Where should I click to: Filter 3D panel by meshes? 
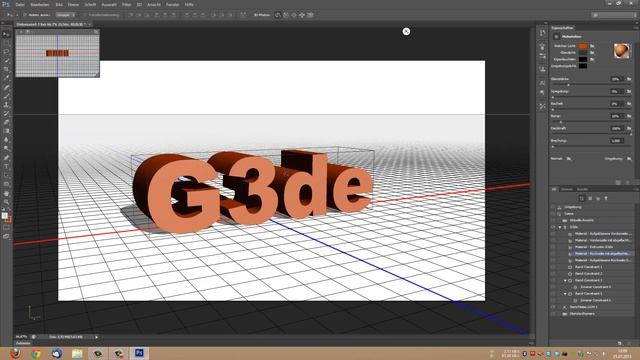pyautogui.click(x=590, y=198)
